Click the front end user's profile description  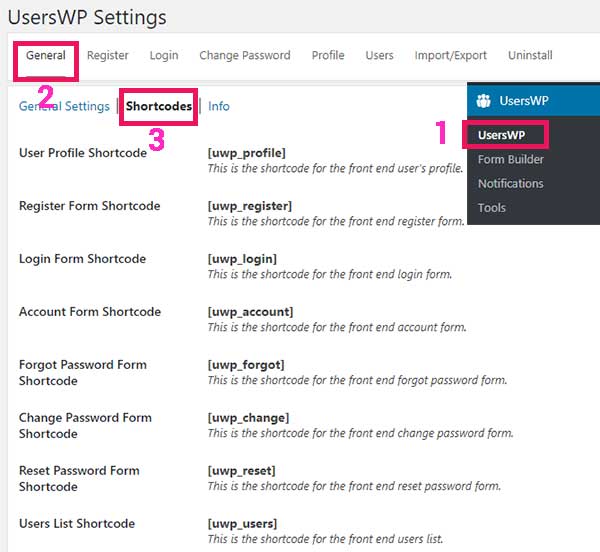336,169
